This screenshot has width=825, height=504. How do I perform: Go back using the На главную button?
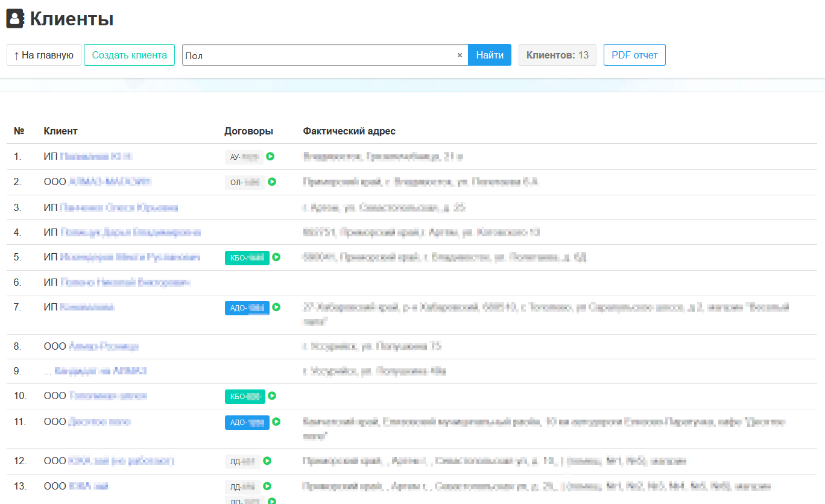pos(43,55)
